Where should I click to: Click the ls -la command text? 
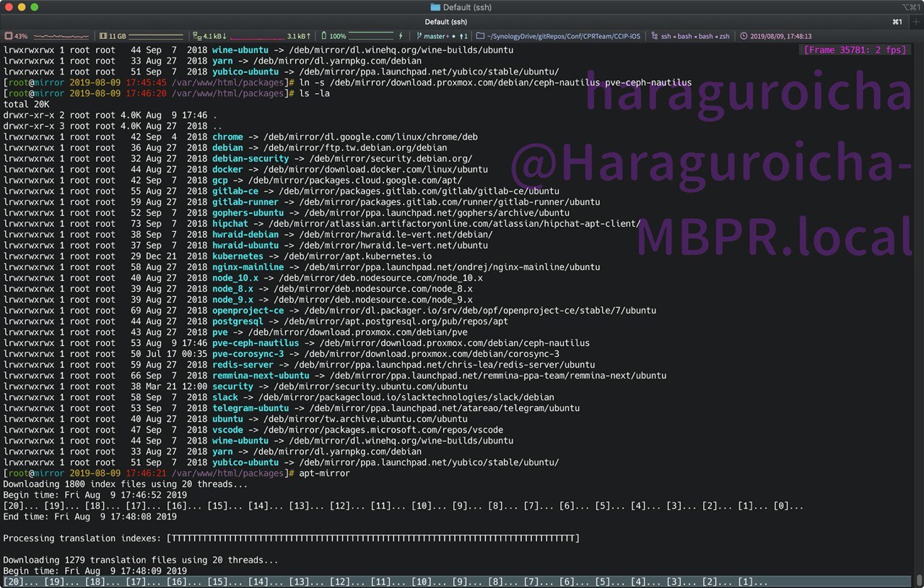coord(314,93)
